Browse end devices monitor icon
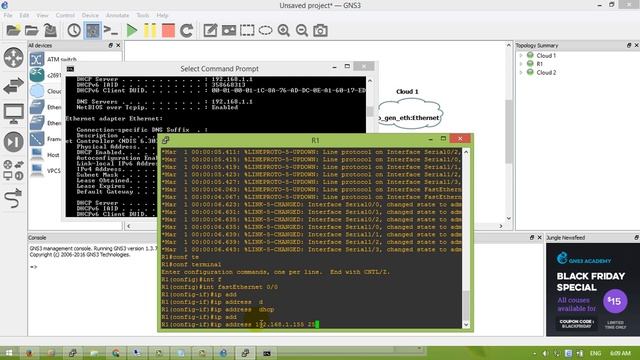 13,113
